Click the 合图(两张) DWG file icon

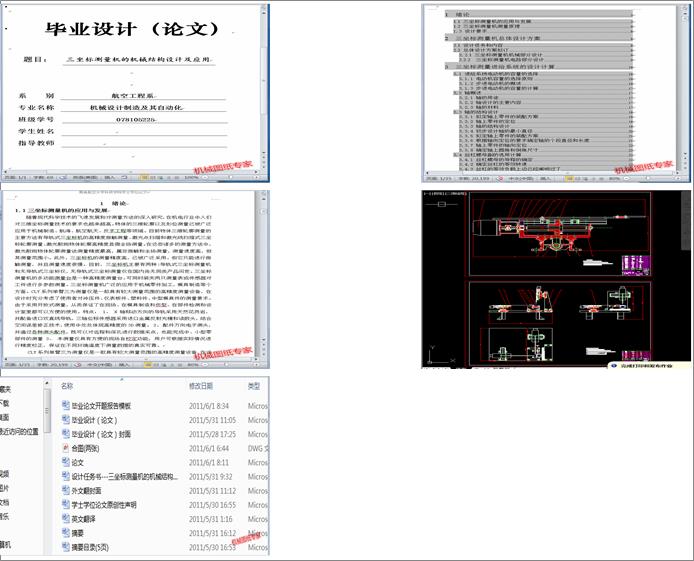66,448
